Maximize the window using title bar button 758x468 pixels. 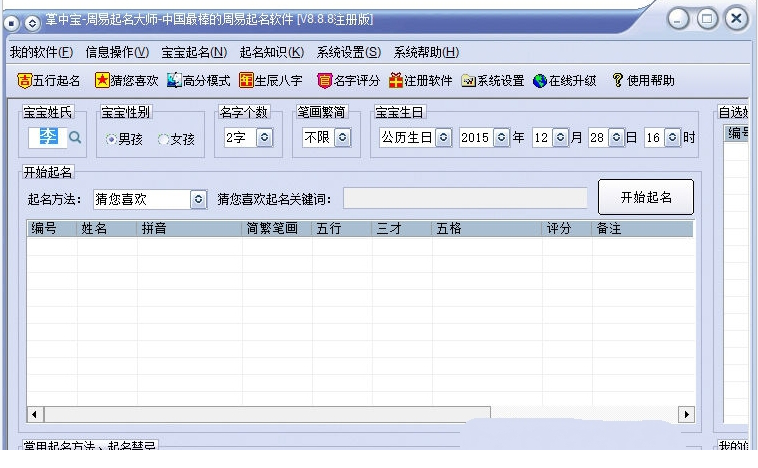coord(707,19)
